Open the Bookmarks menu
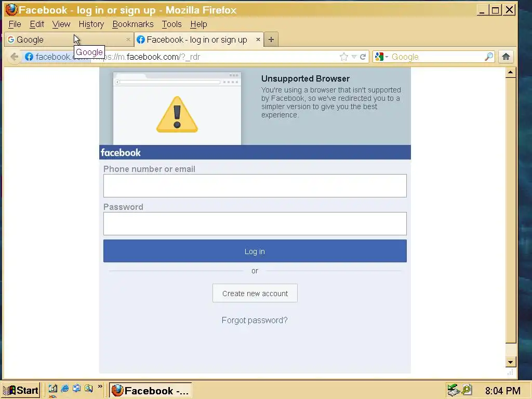This screenshot has height=399, width=532. click(x=132, y=24)
